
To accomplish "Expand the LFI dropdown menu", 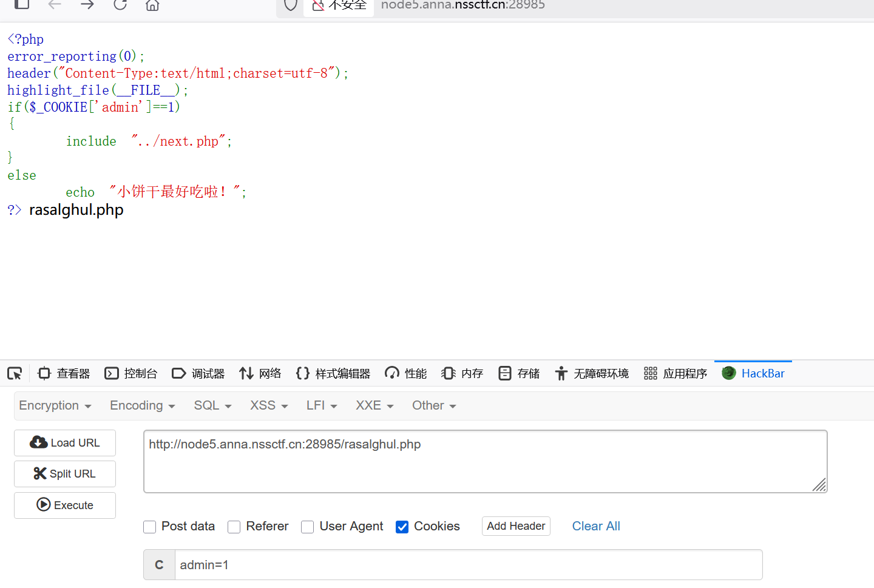I will click(322, 405).
